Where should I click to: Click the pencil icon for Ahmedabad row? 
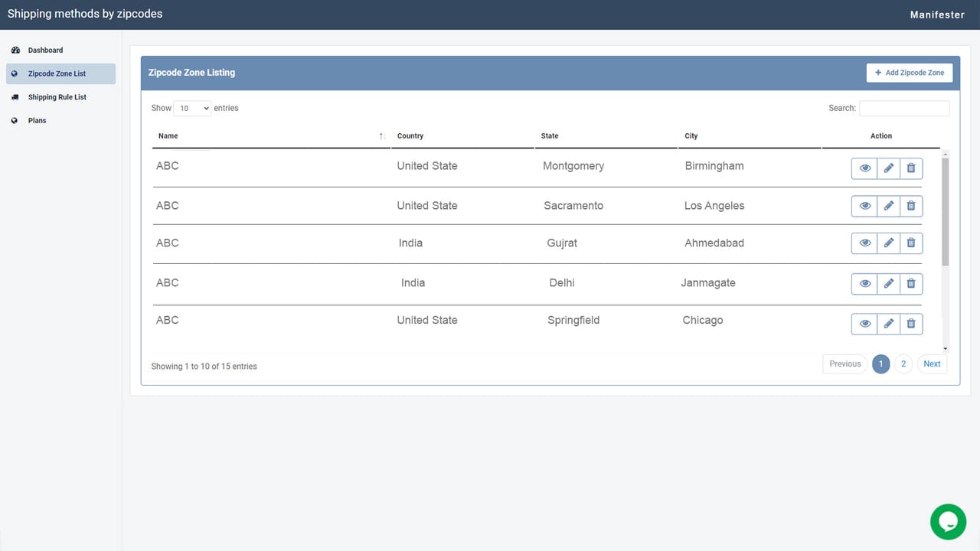[x=888, y=243]
